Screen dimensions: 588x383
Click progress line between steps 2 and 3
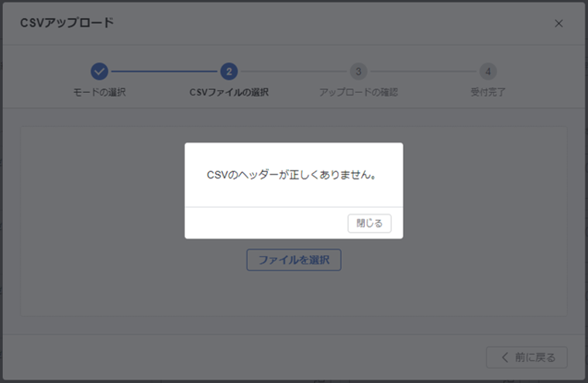click(x=293, y=71)
